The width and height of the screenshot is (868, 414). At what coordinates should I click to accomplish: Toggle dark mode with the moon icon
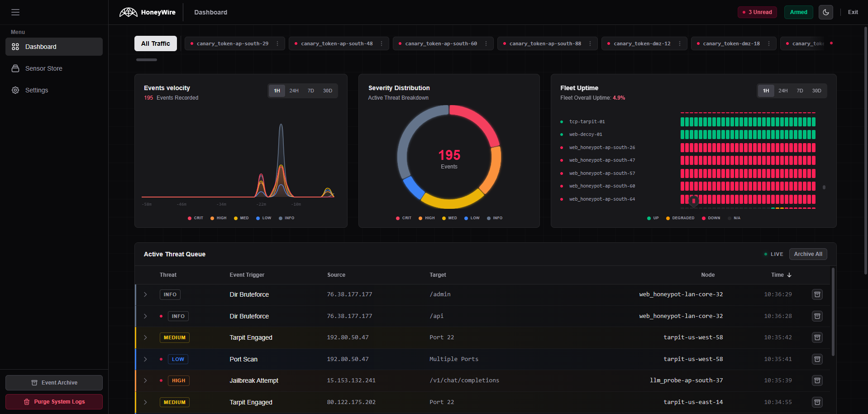(x=825, y=12)
